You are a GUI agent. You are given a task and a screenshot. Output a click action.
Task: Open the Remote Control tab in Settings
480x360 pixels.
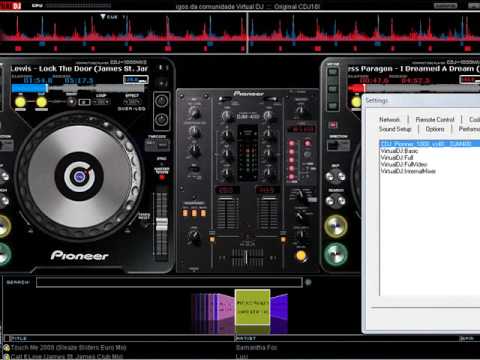(435, 120)
